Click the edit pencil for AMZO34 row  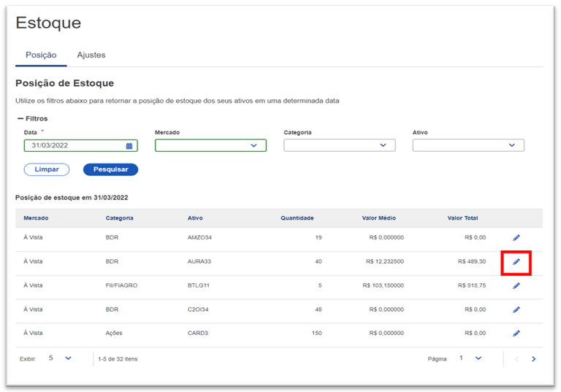pos(516,238)
